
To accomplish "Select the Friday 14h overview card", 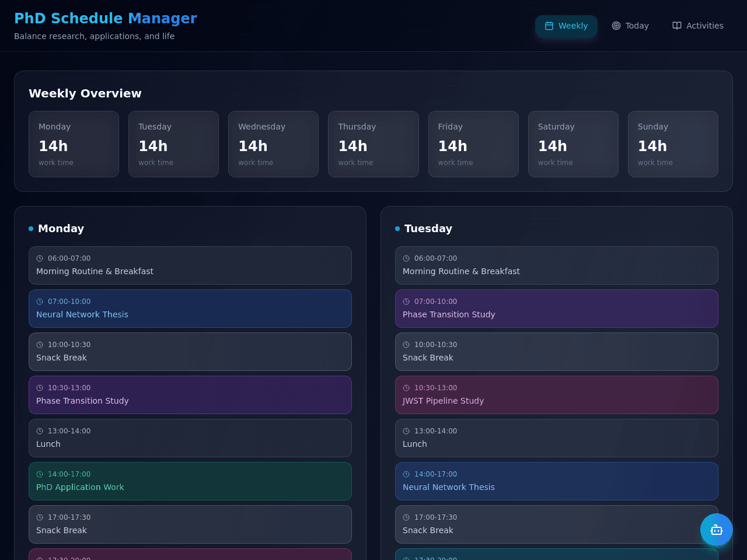I will click(473, 144).
